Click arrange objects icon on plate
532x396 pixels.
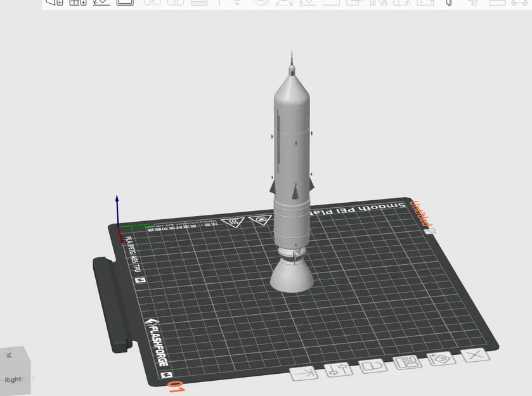[x=407, y=362]
